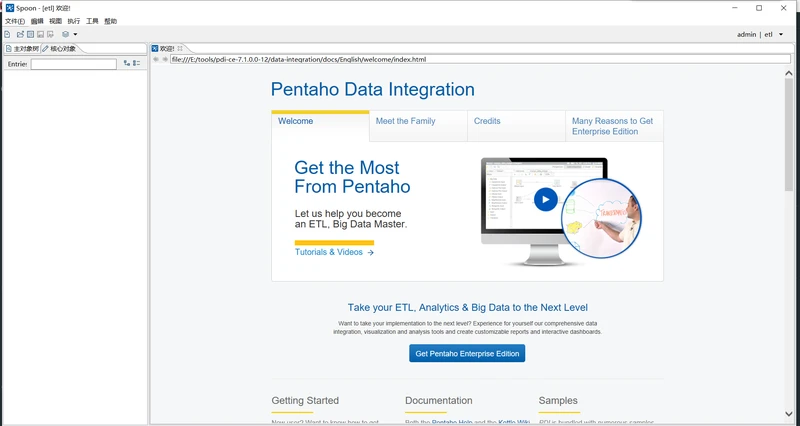
Task: Click the collapse tree icon beside Entries field
Action: pyautogui.click(x=137, y=63)
